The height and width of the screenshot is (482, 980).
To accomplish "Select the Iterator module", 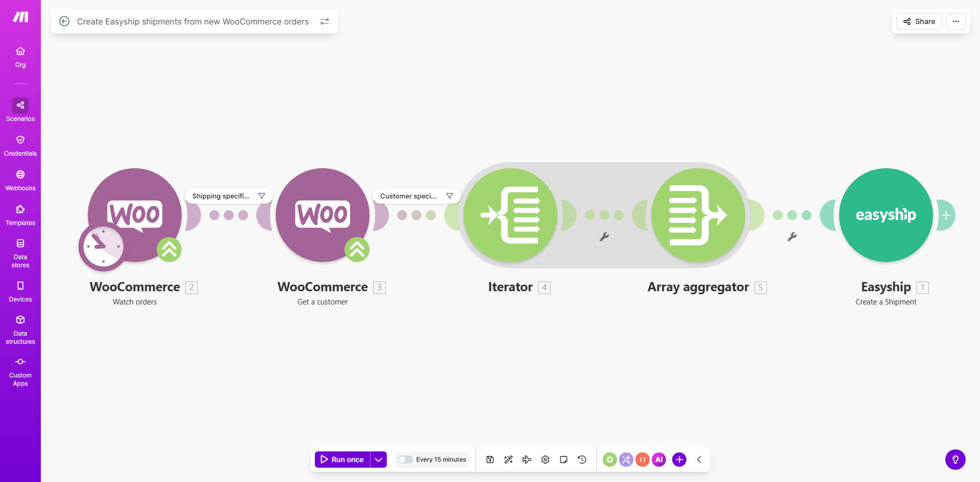I will 510,215.
